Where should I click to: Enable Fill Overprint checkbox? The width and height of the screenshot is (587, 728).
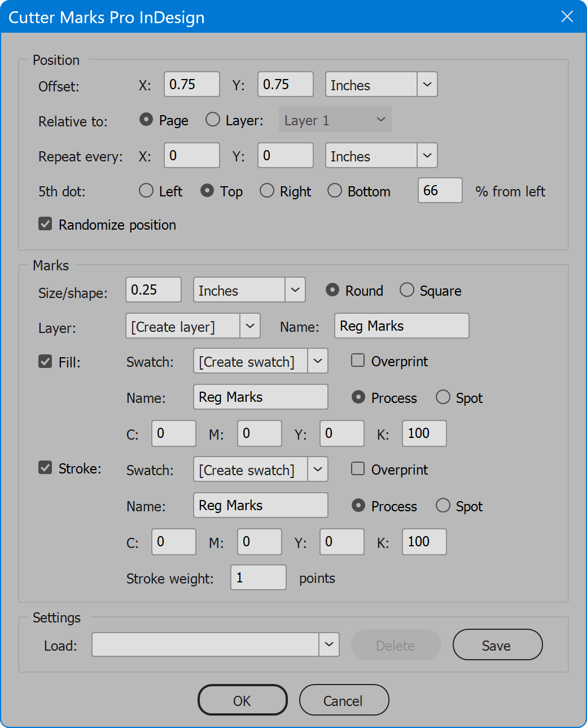coord(358,361)
